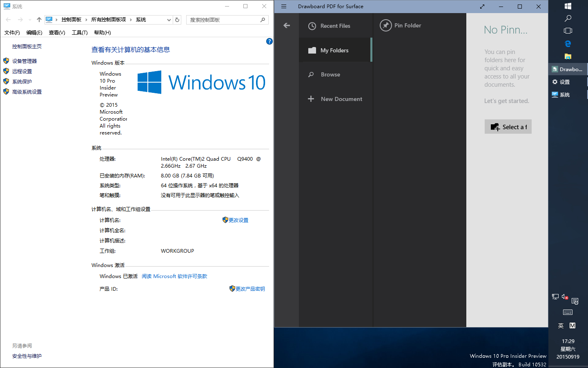Viewport: 588px width, 368px height.
Task: Click the computer icon in the address bar
Action: 49,20
